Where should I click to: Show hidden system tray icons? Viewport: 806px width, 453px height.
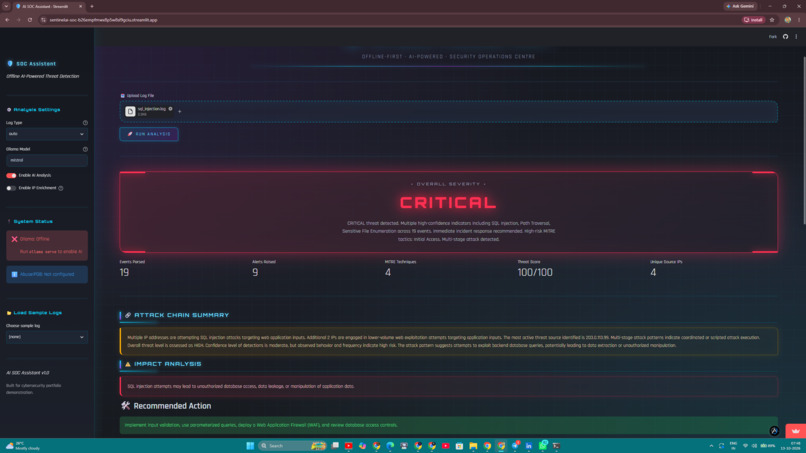(x=711, y=446)
